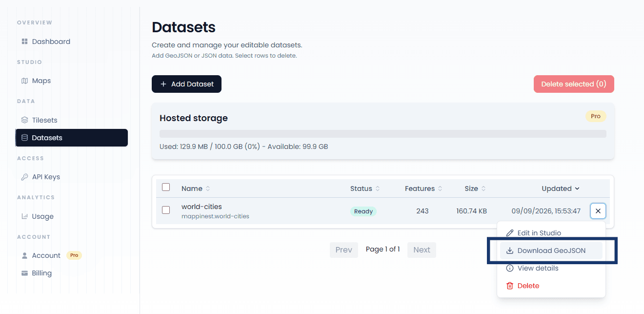Viewport: 644px width, 314px height.
Task: Check the world-cities row checkbox
Action: [x=166, y=210]
